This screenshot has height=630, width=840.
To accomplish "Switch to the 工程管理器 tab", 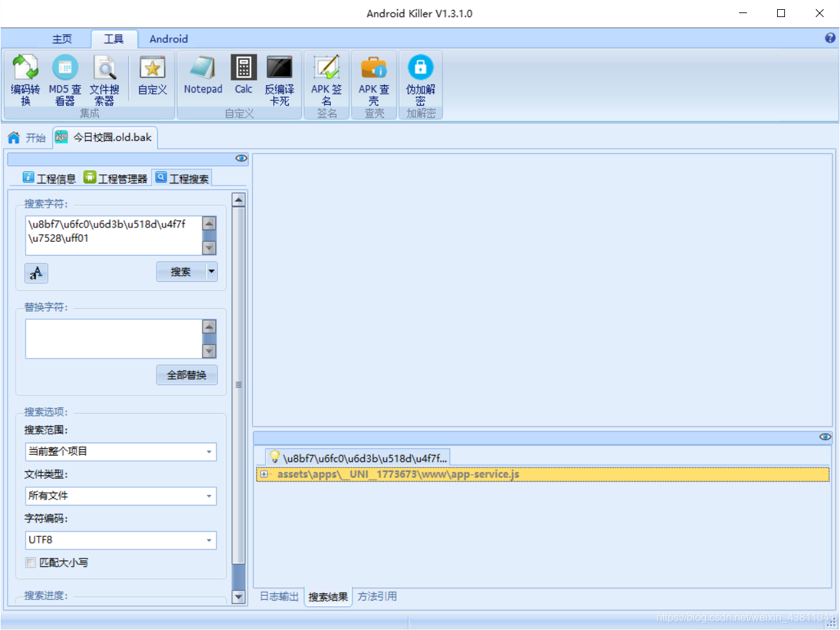I will (x=116, y=178).
